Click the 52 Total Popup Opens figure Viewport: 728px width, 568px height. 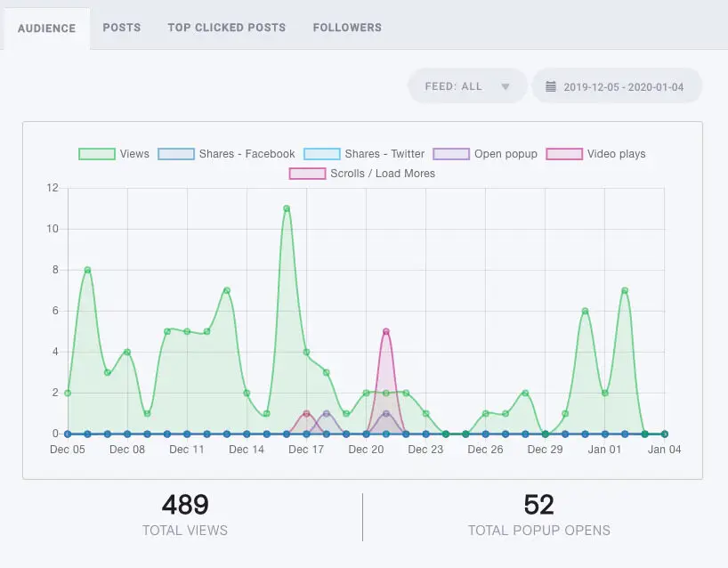[x=538, y=505]
